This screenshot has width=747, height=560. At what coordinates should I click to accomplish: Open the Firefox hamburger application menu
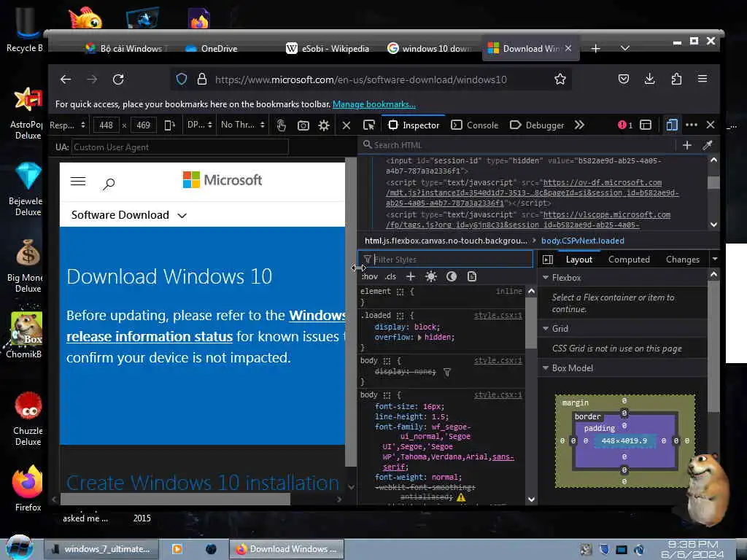703,79
